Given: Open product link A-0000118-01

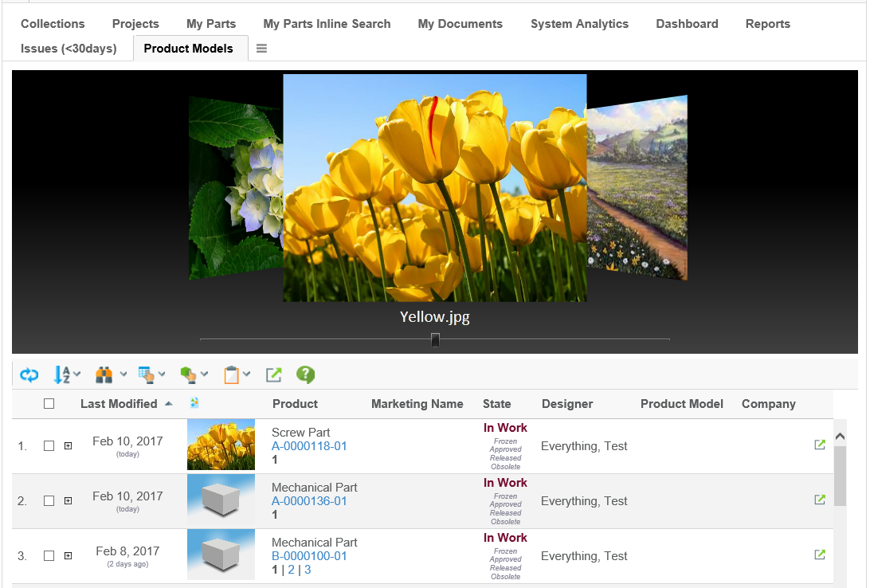Looking at the screenshot, I should point(309,446).
